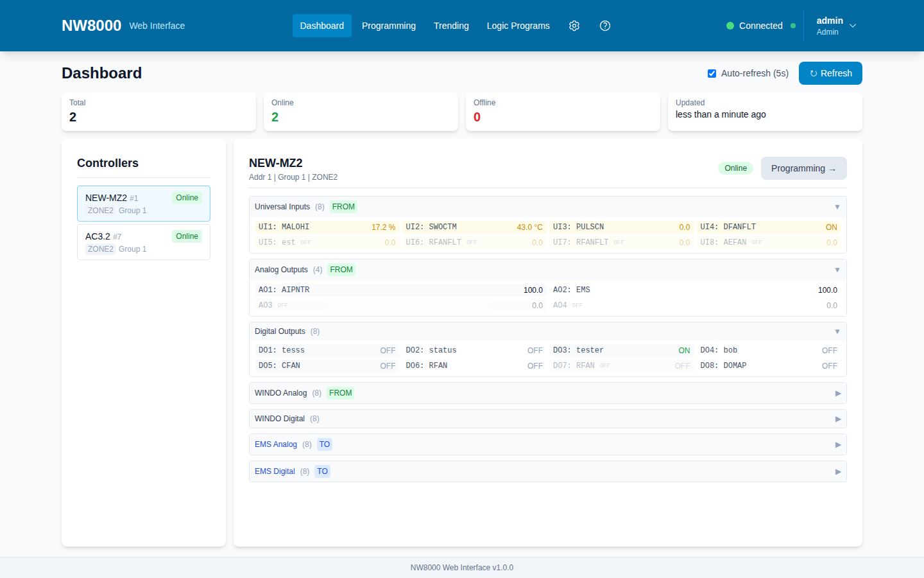Open the settings gear icon
This screenshot has width=924, height=578.
(x=574, y=26)
